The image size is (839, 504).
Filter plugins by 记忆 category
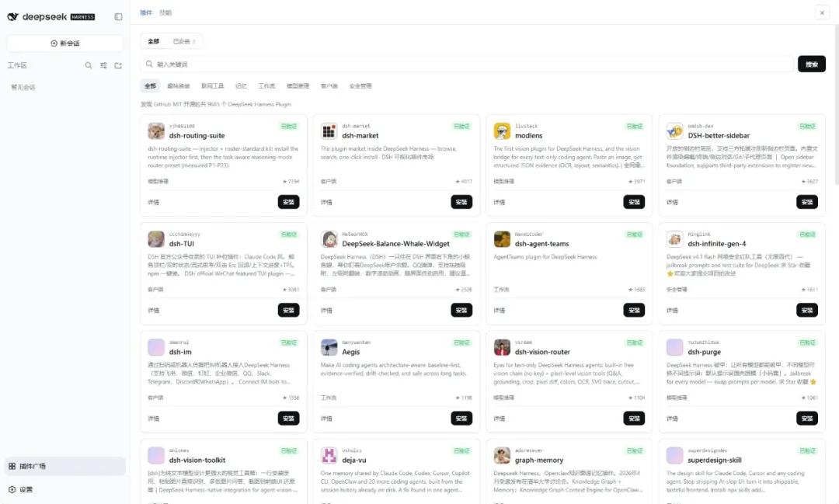(x=241, y=85)
